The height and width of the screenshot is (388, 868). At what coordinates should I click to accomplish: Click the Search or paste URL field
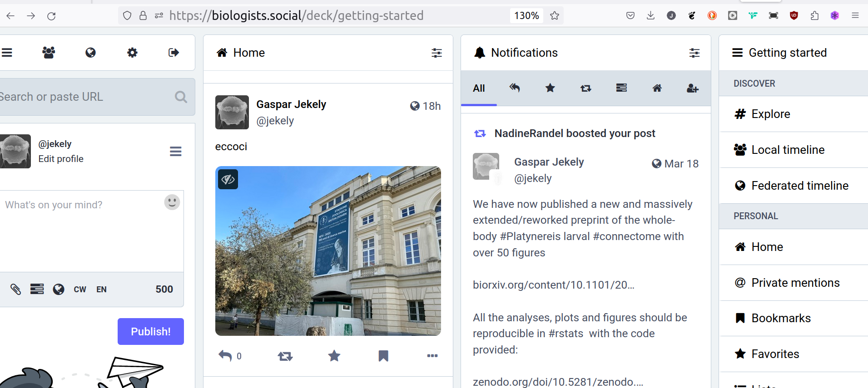pos(82,97)
